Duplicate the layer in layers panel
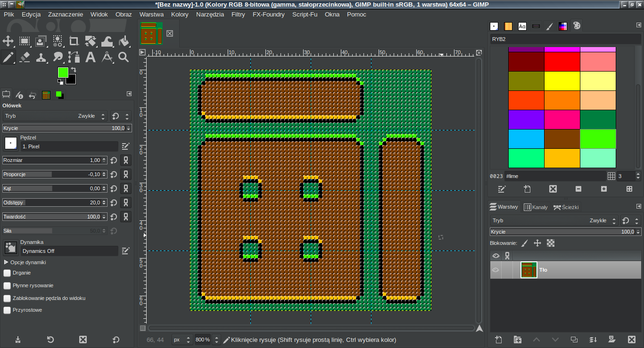This screenshot has width=644, height=348. (x=574, y=340)
